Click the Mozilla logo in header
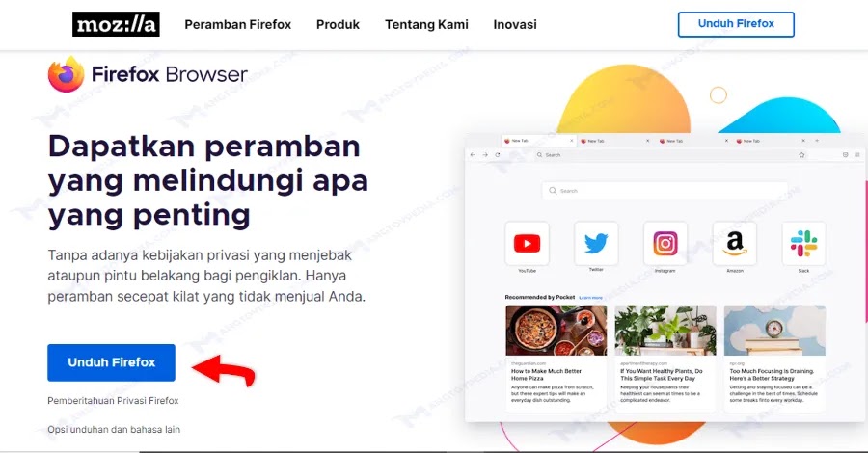The image size is (868, 453). [116, 24]
